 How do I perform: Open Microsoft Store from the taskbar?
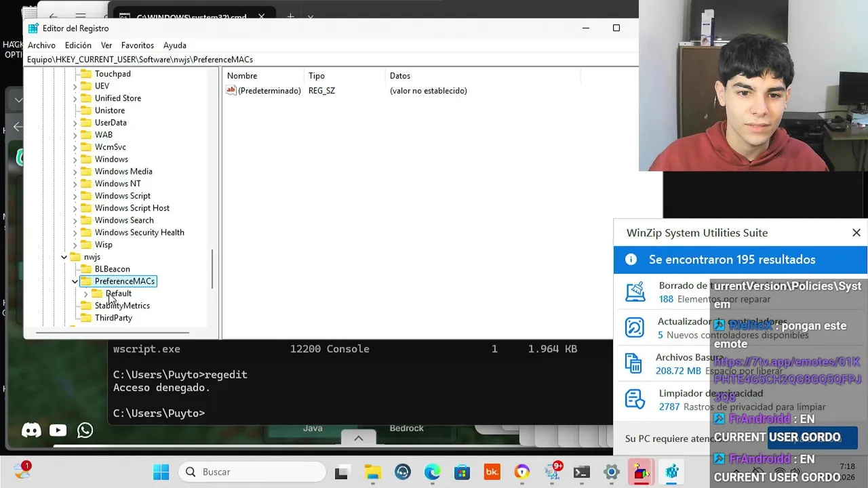(x=462, y=472)
